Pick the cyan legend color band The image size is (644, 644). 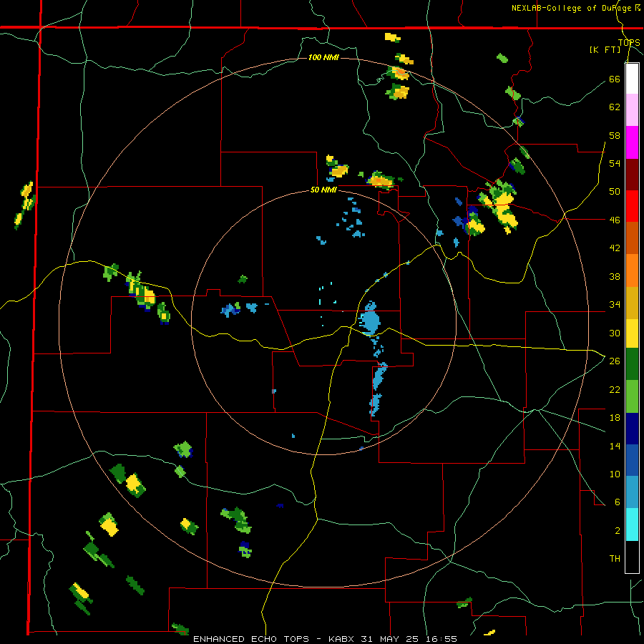[x=632, y=525]
